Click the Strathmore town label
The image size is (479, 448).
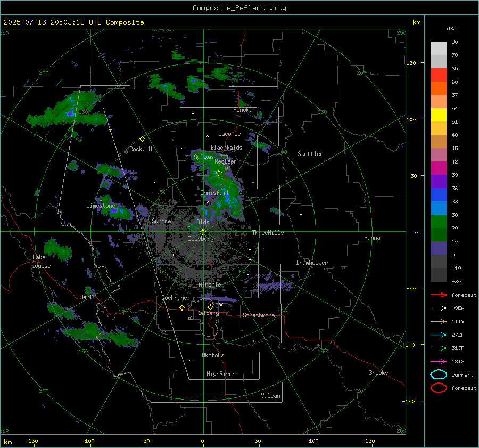point(259,315)
